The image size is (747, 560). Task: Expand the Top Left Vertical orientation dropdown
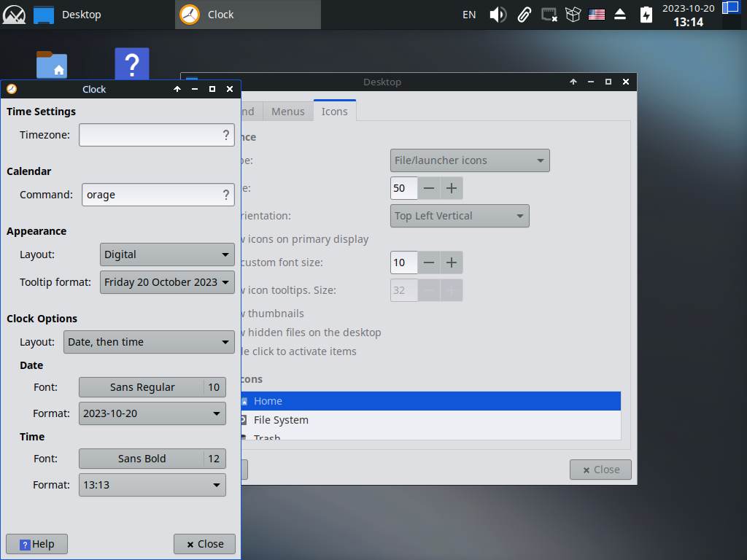pos(460,216)
